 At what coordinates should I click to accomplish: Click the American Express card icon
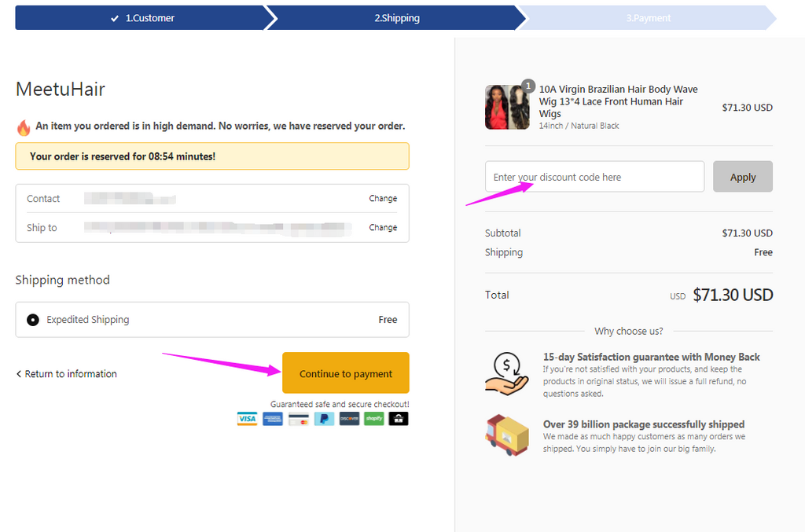pyautogui.click(x=273, y=419)
